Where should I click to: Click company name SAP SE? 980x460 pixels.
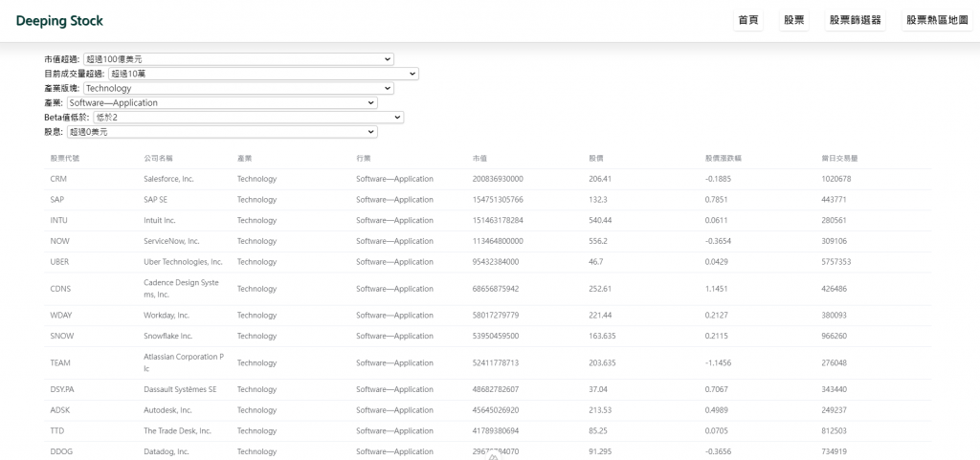(156, 200)
